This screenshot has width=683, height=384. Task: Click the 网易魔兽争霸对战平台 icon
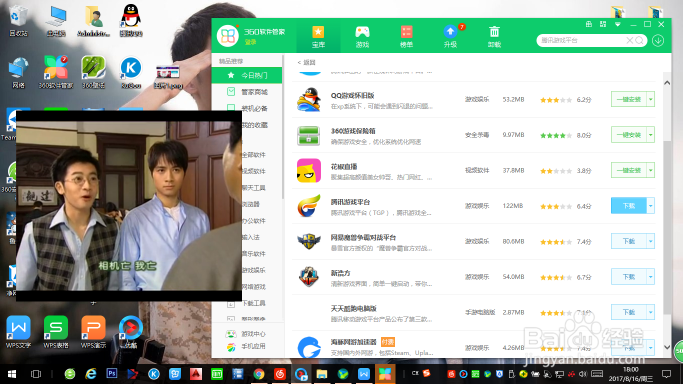[x=309, y=241]
